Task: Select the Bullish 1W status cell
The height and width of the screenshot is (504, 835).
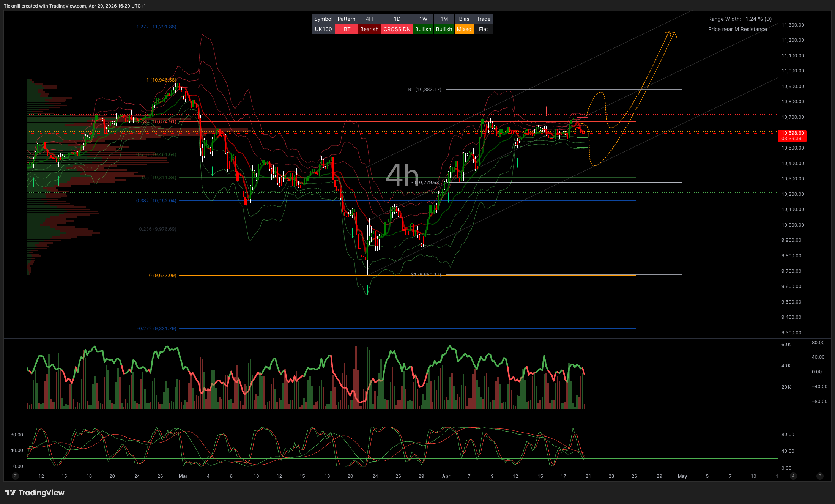Action: coord(423,29)
